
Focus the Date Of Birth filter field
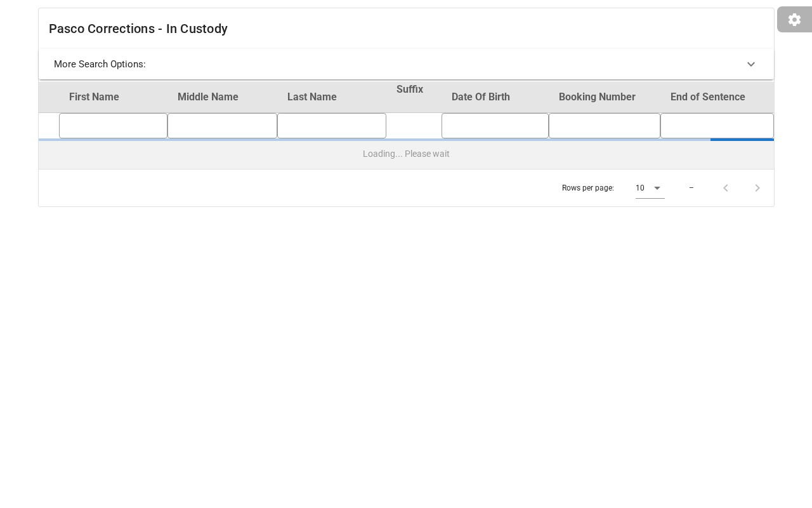[x=495, y=126]
